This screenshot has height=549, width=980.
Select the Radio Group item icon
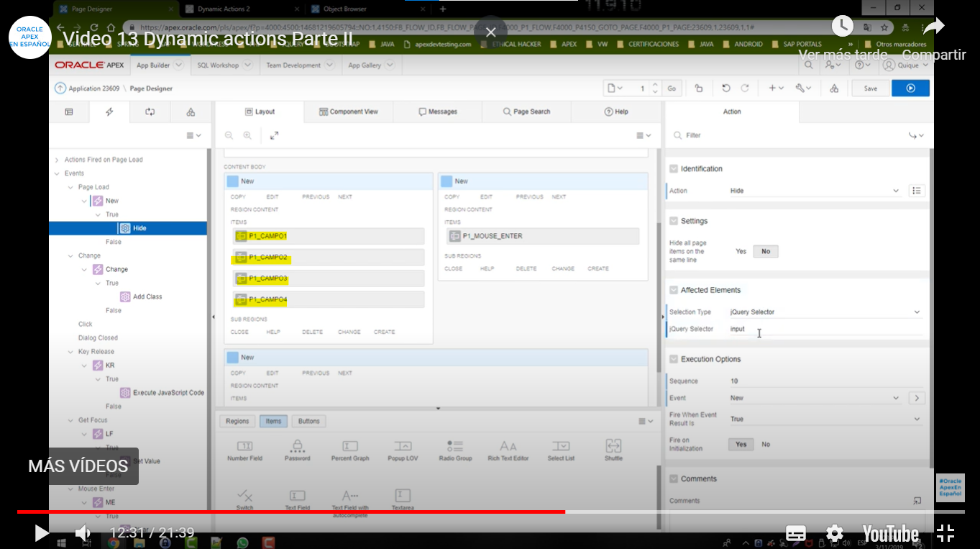(x=455, y=446)
